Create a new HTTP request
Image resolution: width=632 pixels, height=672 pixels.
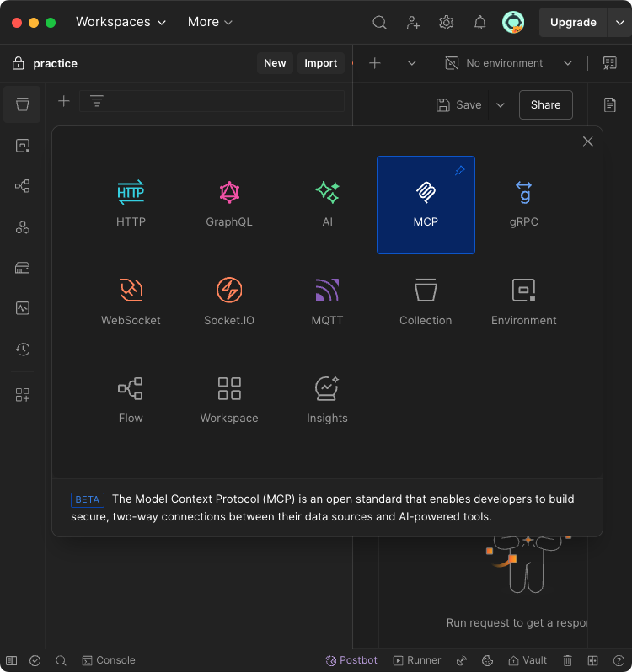(x=131, y=205)
